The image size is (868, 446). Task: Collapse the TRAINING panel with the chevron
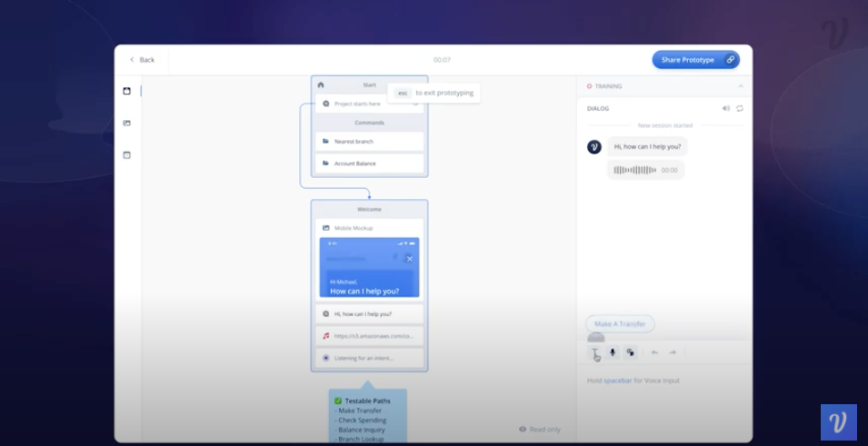[x=741, y=86]
